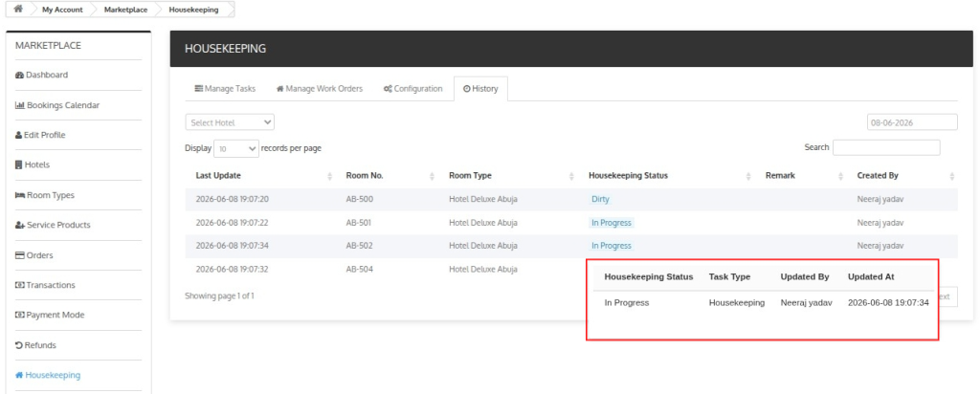Click the Refunds undo icon

pyautogui.click(x=19, y=345)
